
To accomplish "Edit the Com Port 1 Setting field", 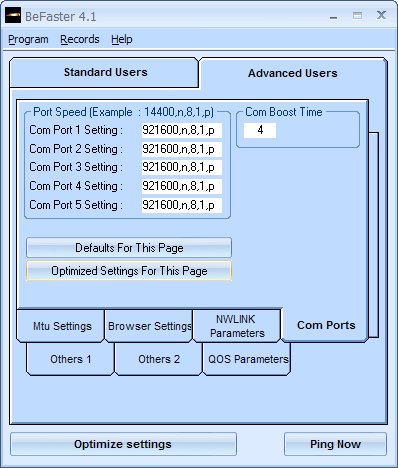I will click(x=182, y=130).
